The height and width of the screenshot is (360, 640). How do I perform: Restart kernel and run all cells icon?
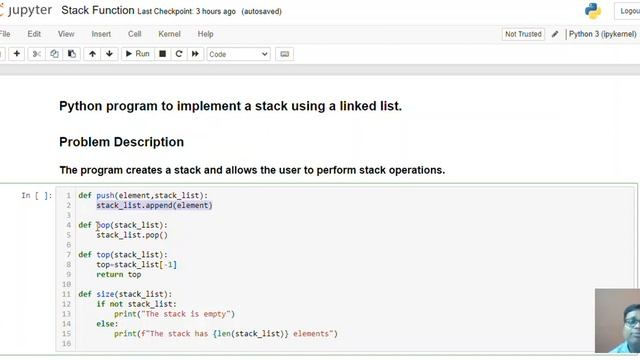[x=195, y=54]
